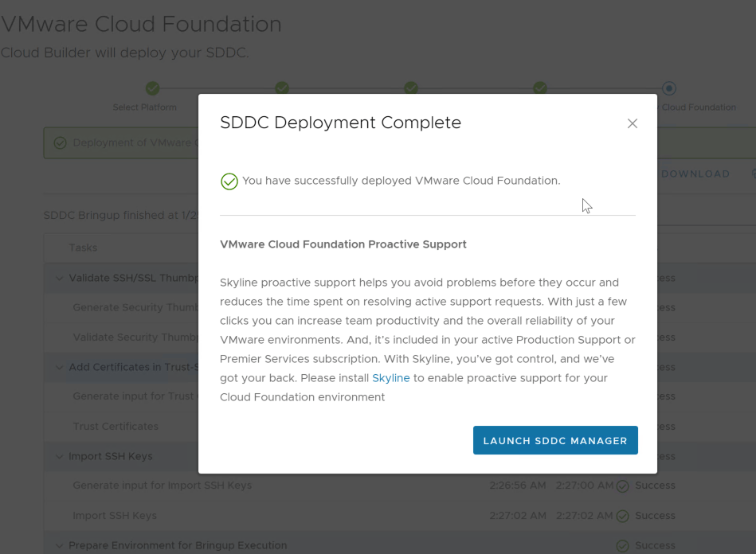Screen dimensions: 756x554
Task: Open the Skyline link
Action: click(390, 378)
